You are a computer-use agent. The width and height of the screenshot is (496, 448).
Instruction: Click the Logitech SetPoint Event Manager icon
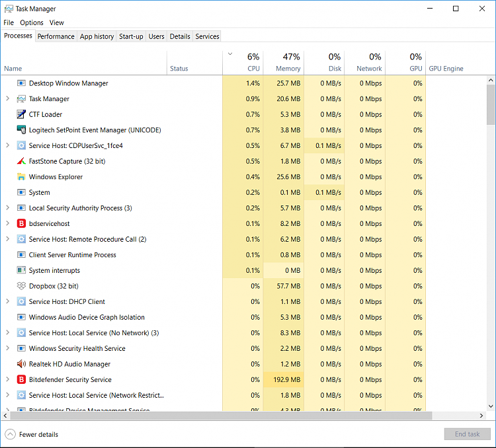tap(21, 130)
